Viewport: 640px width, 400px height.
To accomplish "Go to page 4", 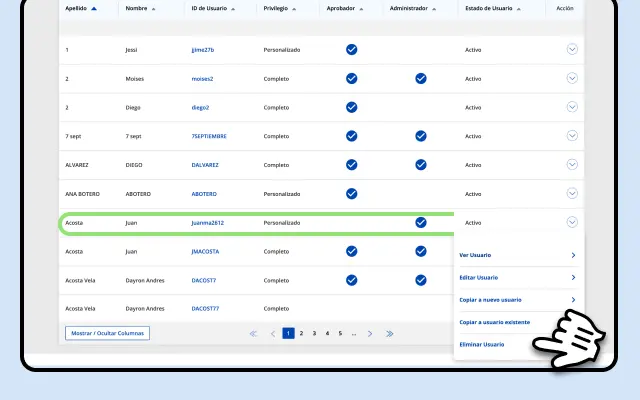I will pos(327,333).
